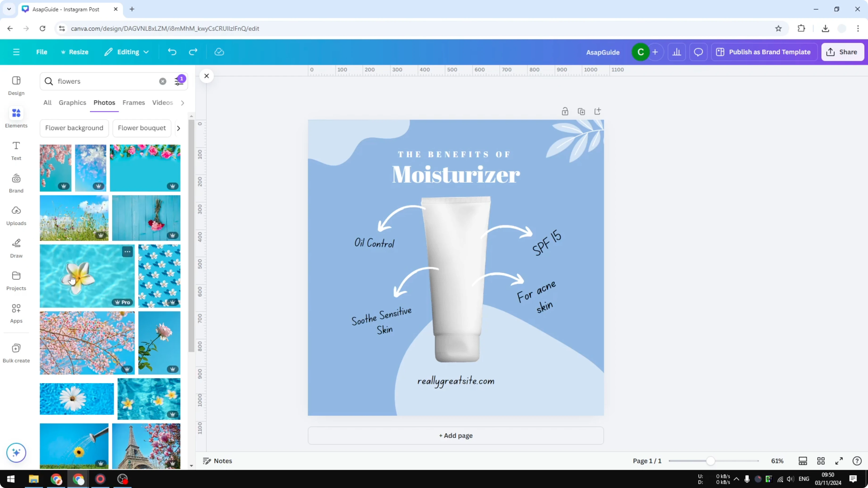Open the comments icon in the top bar

coord(698,52)
